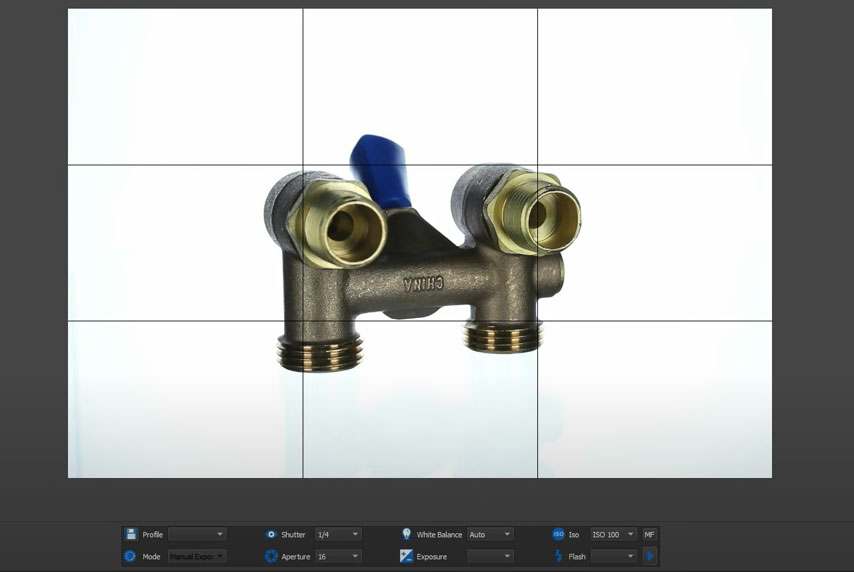Open the Profile dropdown

click(197, 534)
